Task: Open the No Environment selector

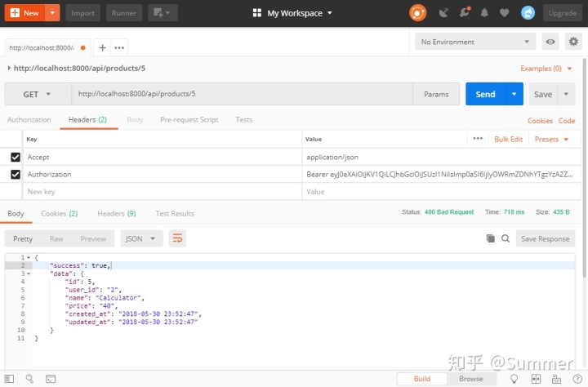Action: 475,42
